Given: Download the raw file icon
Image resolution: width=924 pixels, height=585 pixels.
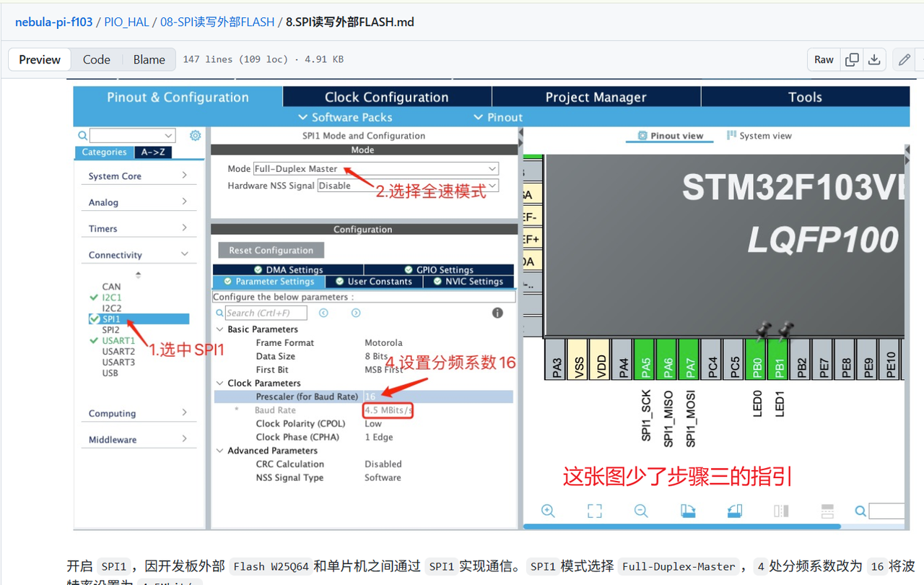Looking at the screenshot, I should [874, 60].
